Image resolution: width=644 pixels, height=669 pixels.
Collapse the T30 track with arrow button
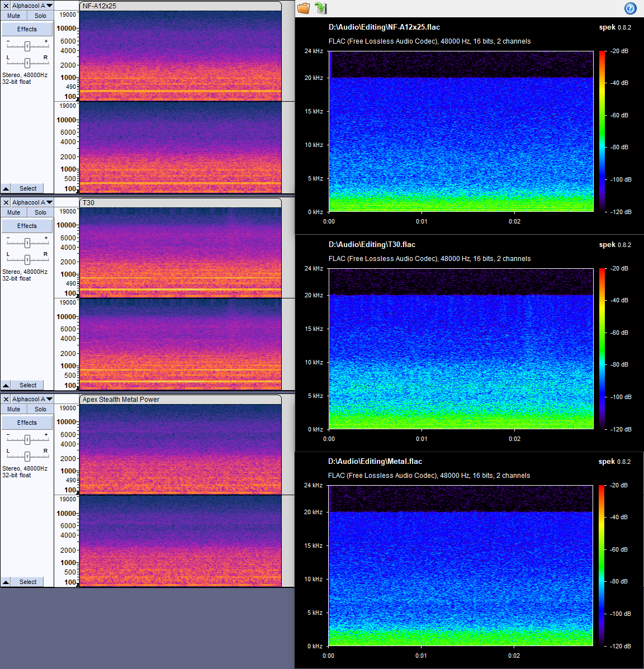(6, 385)
